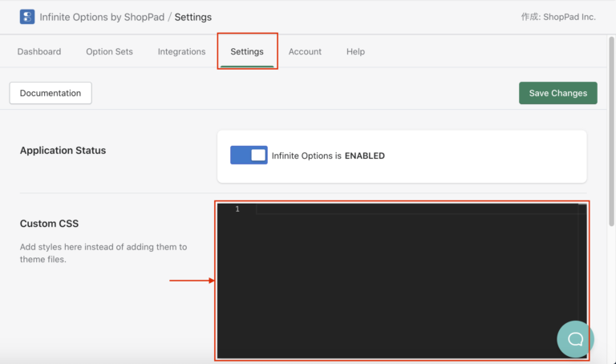This screenshot has width=616, height=364.
Task: Click the ShopPad Inc. author text
Action: coord(569,17)
